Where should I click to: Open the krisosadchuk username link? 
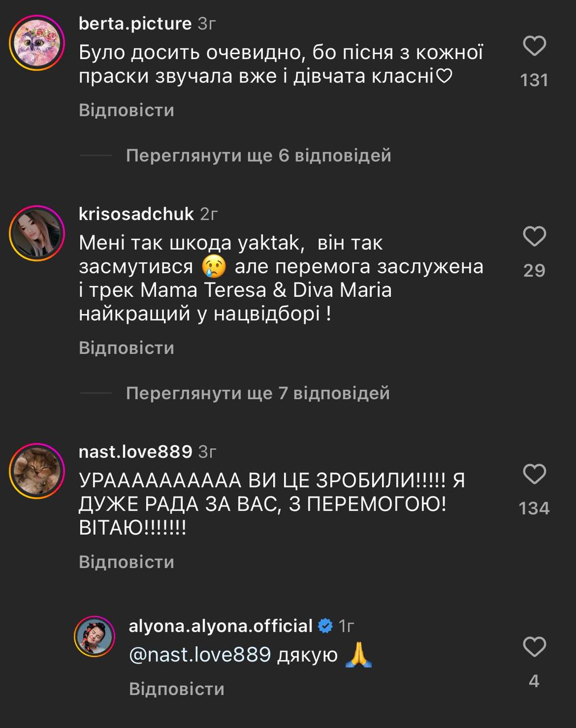click(x=137, y=214)
